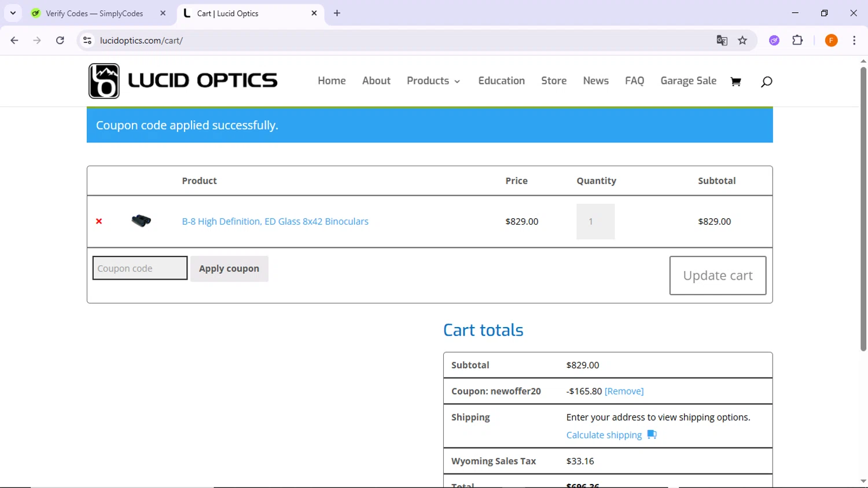Screen dimensions: 868x488
Task: Close the Cart Lucid Optics tab
Action: (314, 13)
